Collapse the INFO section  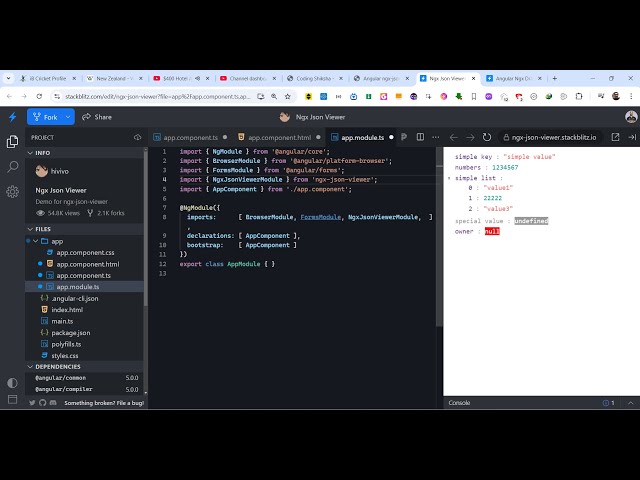(29, 152)
